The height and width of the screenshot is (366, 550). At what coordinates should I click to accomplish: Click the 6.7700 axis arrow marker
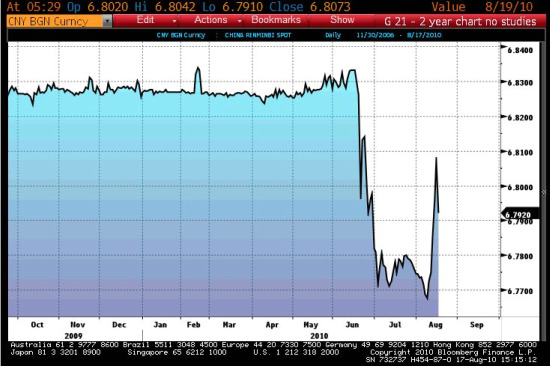(504, 290)
